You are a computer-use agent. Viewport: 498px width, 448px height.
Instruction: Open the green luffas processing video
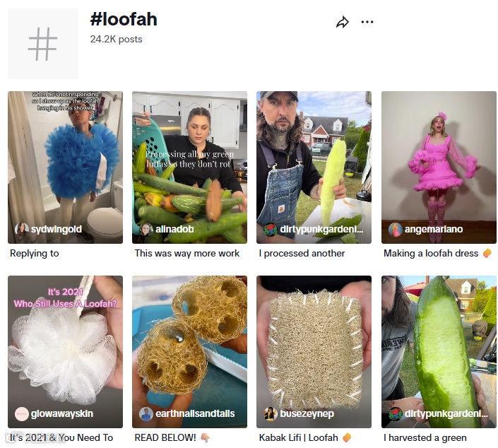tap(189, 167)
